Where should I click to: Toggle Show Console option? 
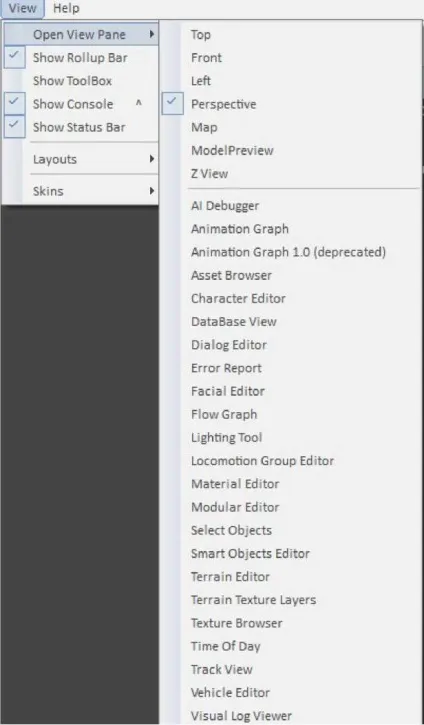pyautogui.click(x=81, y=104)
